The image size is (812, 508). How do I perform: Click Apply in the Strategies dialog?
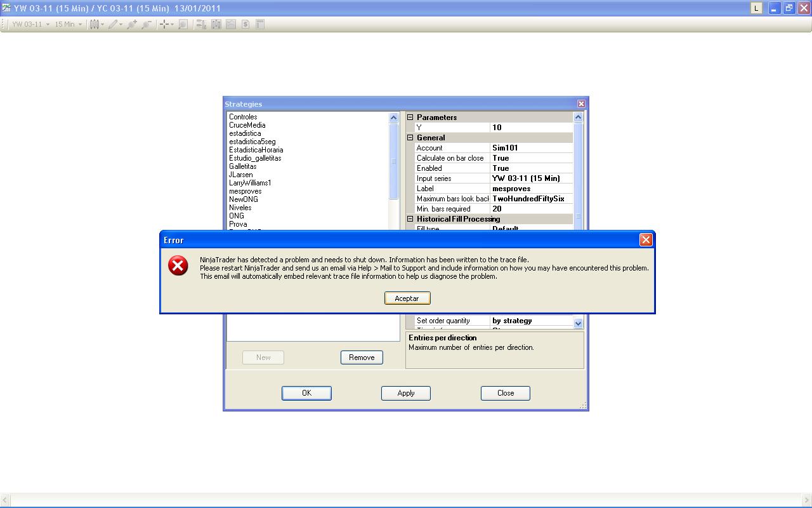coord(406,393)
